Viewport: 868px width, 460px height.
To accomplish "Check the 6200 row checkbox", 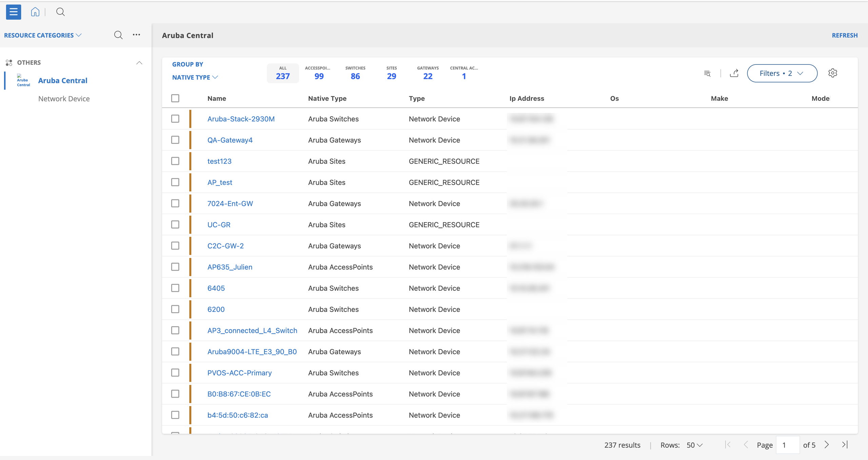I will 175,309.
